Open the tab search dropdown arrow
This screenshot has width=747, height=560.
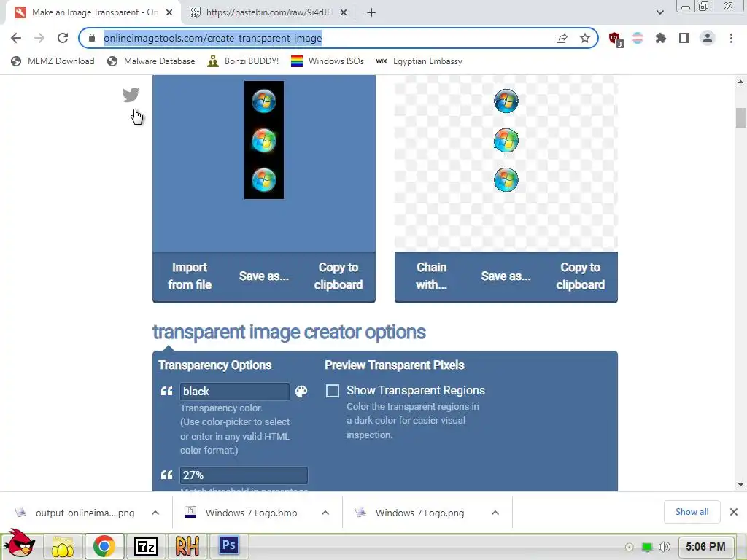tap(659, 12)
